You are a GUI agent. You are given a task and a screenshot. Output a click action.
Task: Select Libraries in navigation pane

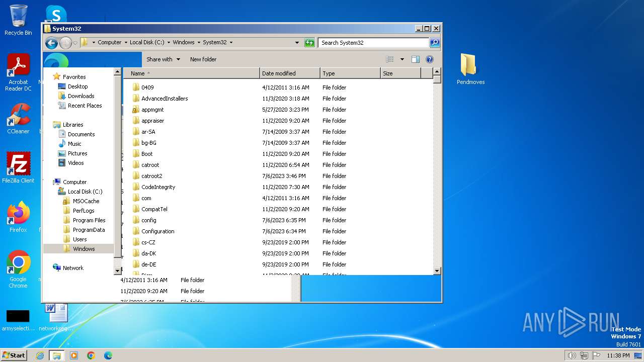(x=73, y=125)
